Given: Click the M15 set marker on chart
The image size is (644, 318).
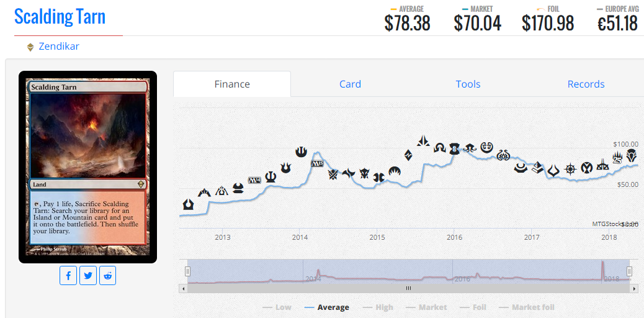Looking at the screenshot, I should coord(317,163).
